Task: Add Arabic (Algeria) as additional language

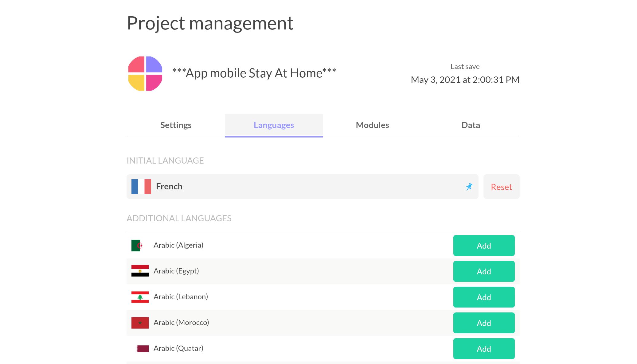Action: (484, 246)
